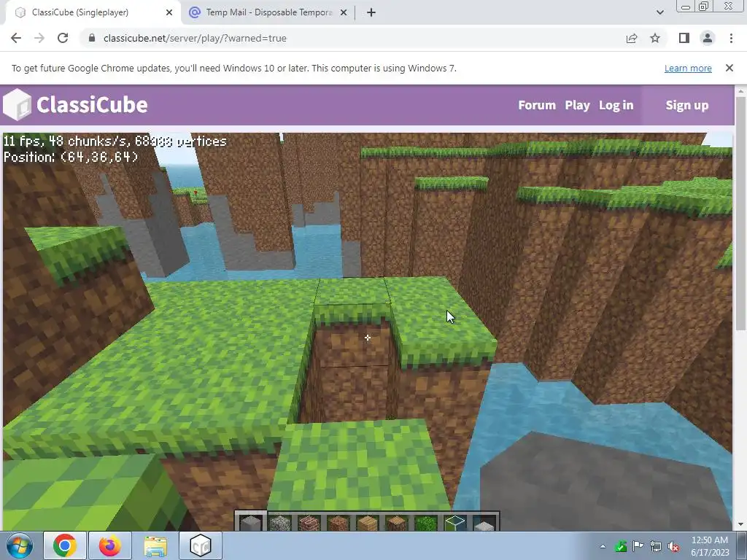Open Chrome from the taskbar
Viewport: 747px width, 560px height.
click(65, 545)
